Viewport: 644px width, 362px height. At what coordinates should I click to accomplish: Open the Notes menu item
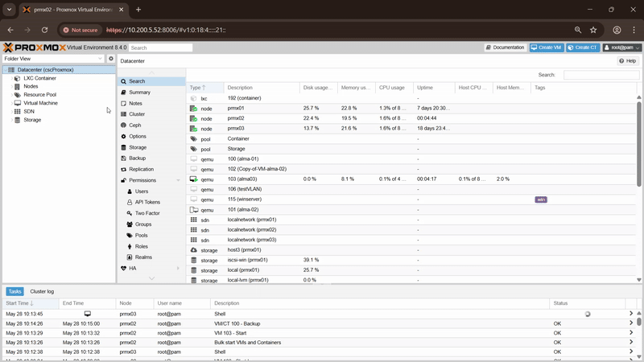[x=151, y=104]
